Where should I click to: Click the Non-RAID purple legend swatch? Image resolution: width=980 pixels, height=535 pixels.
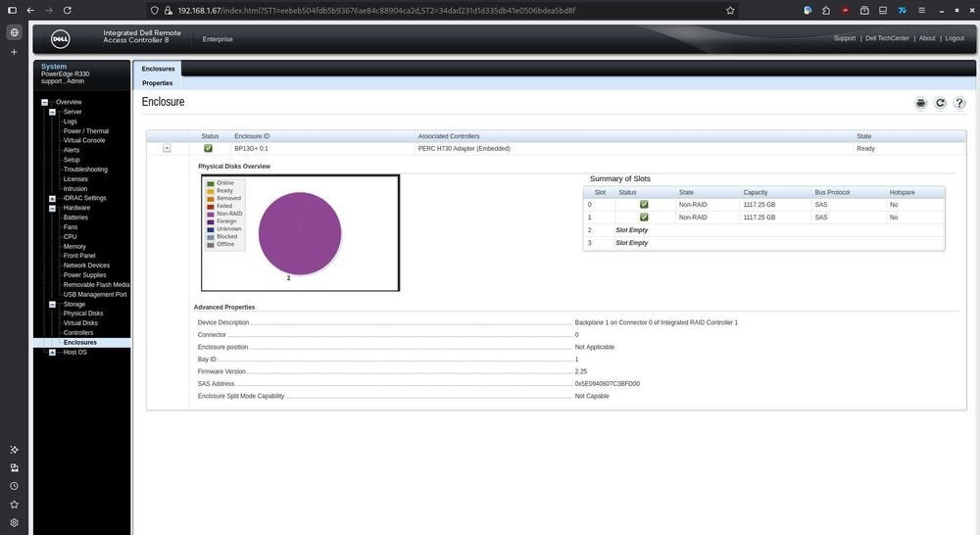(211, 215)
